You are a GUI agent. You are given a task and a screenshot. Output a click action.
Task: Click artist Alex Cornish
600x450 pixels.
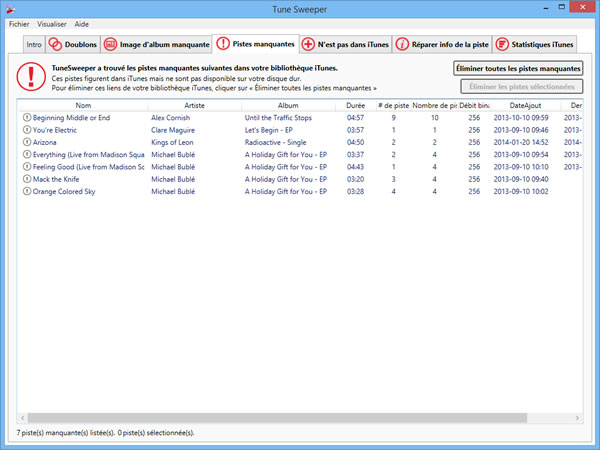[170, 118]
